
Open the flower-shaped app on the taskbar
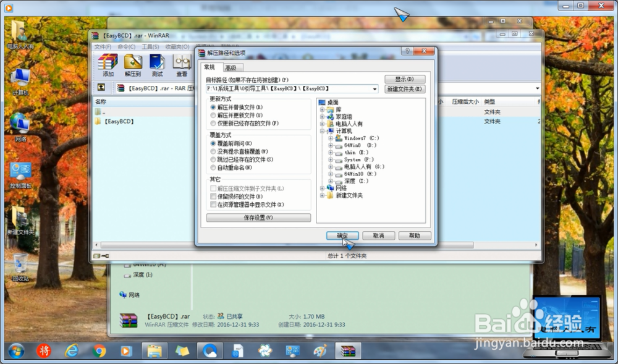(265, 350)
